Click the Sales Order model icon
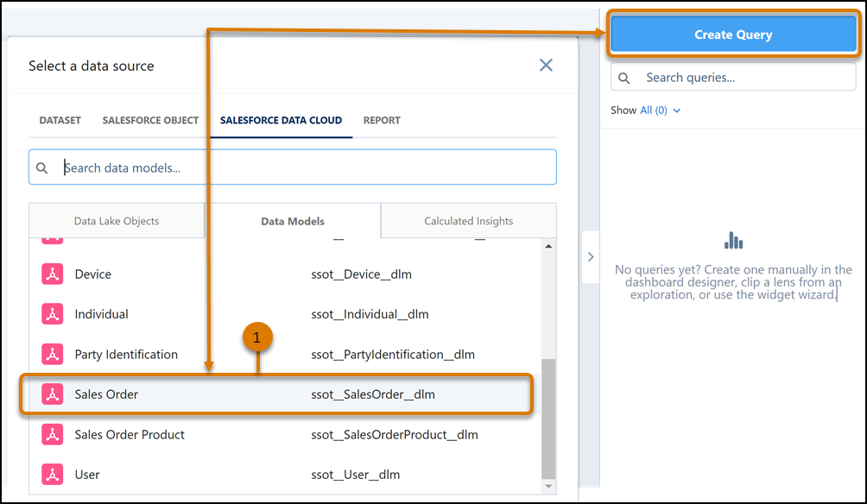This screenshot has height=504, width=867. click(x=53, y=394)
